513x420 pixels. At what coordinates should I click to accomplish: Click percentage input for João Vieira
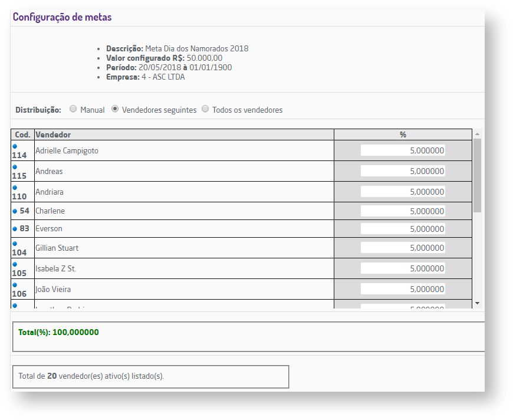click(x=403, y=289)
